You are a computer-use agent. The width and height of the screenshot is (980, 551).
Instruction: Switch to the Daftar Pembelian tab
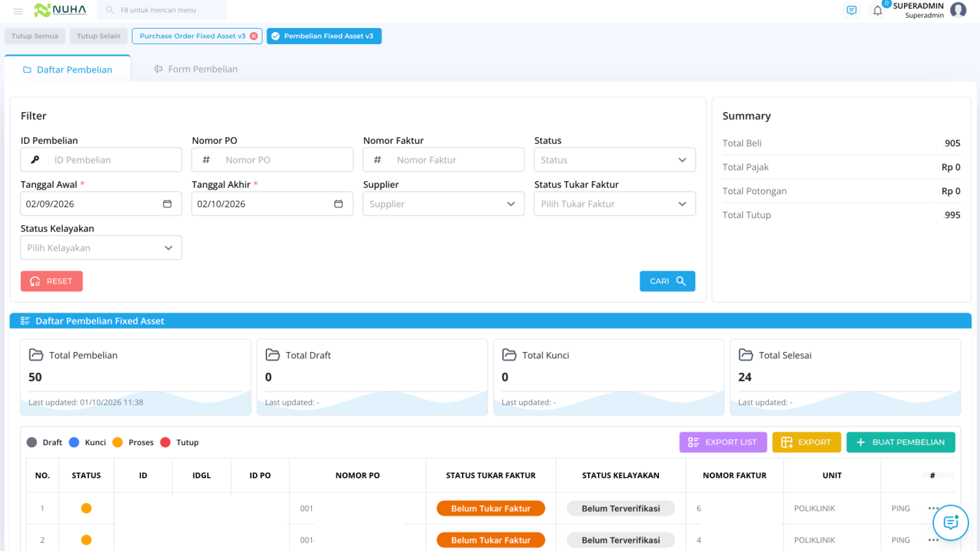(x=67, y=69)
